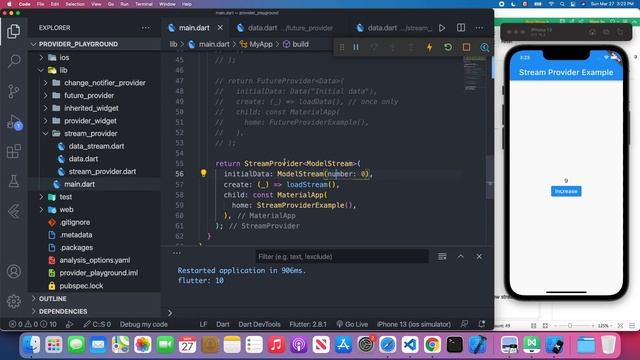Open Dart DevTools from status bar
Viewport: 640px width, 360px height.
click(x=259, y=324)
